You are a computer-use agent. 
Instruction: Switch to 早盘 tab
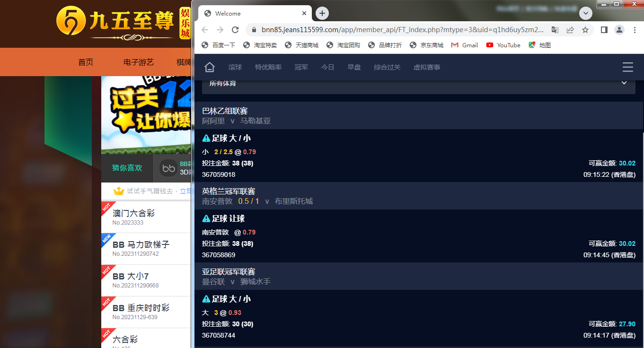coord(354,67)
